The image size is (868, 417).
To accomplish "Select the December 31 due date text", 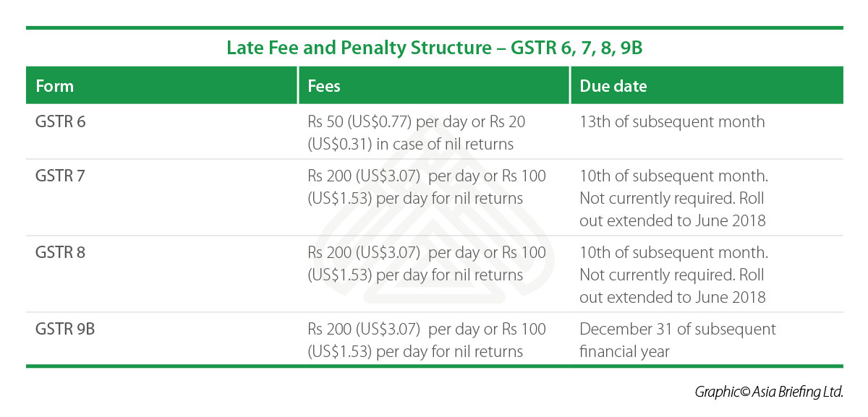I will point(677,340).
